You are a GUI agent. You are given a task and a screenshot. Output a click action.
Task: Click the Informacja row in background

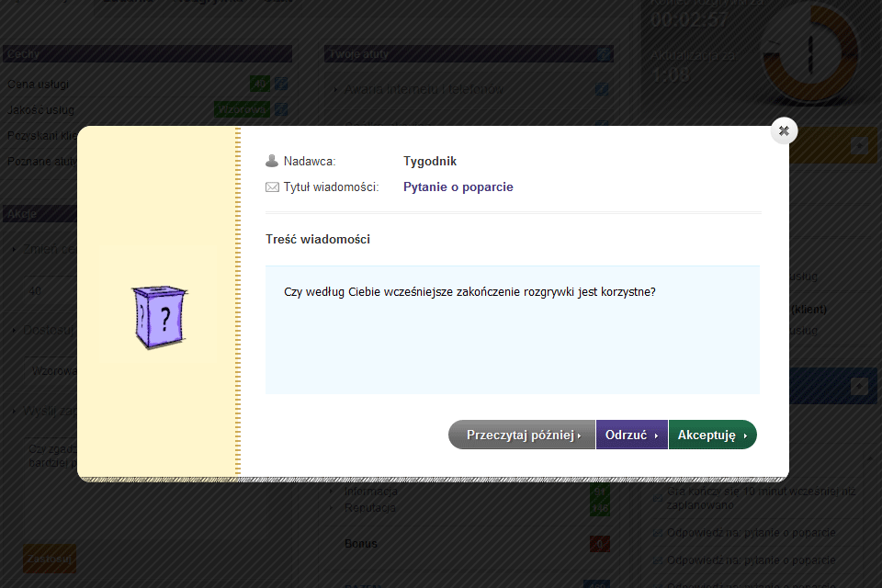click(370, 492)
